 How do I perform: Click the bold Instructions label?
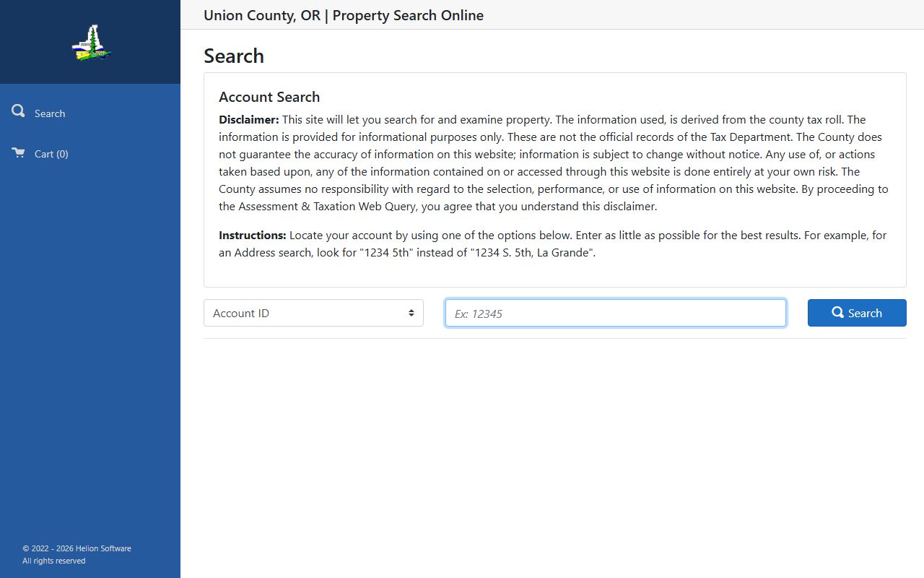(x=253, y=235)
